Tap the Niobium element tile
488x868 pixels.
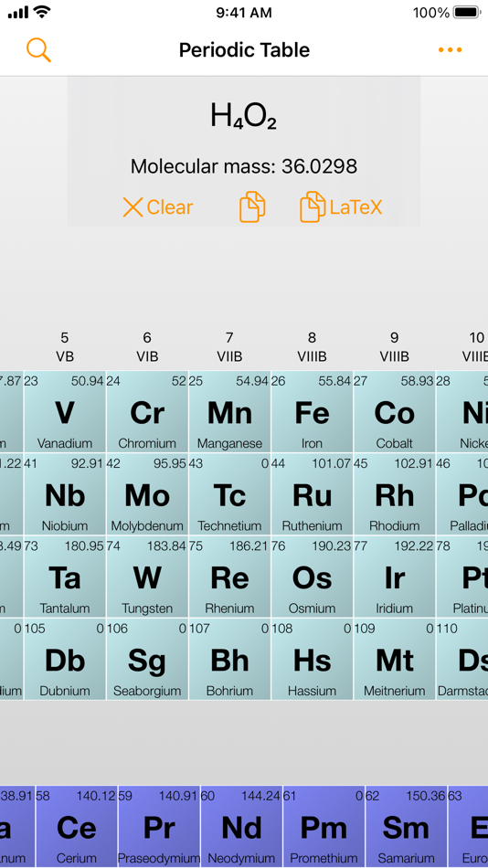65,494
